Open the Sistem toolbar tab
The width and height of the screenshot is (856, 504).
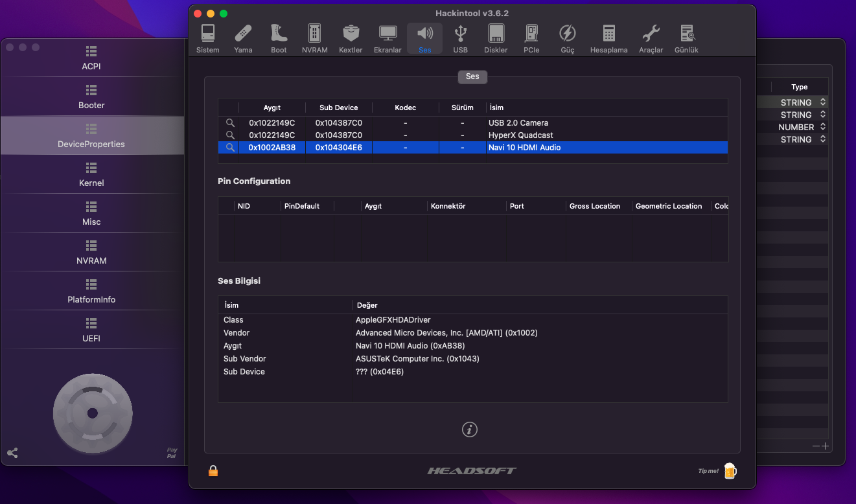[207, 38]
